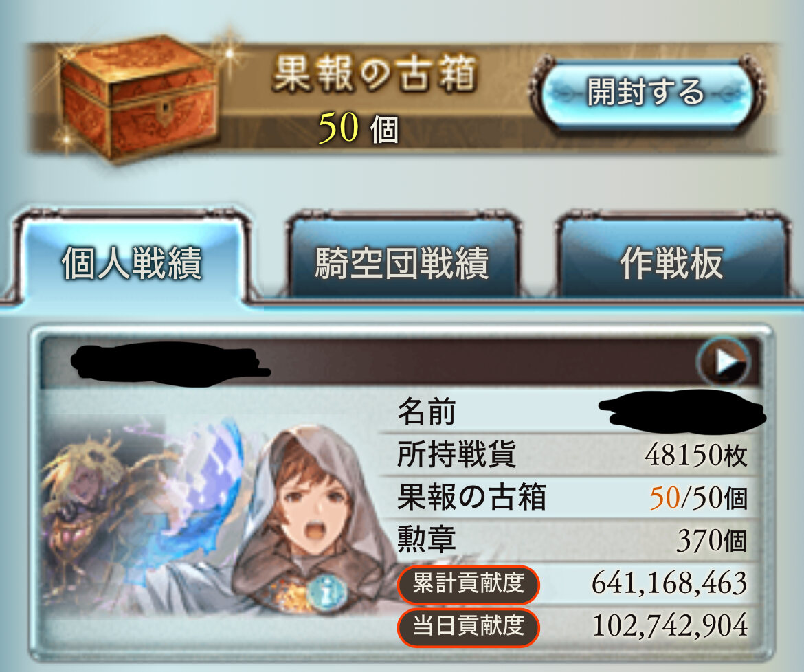Switch to the 個人戦績 tab
This screenshot has width=804, height=672.
click(132, 263)
